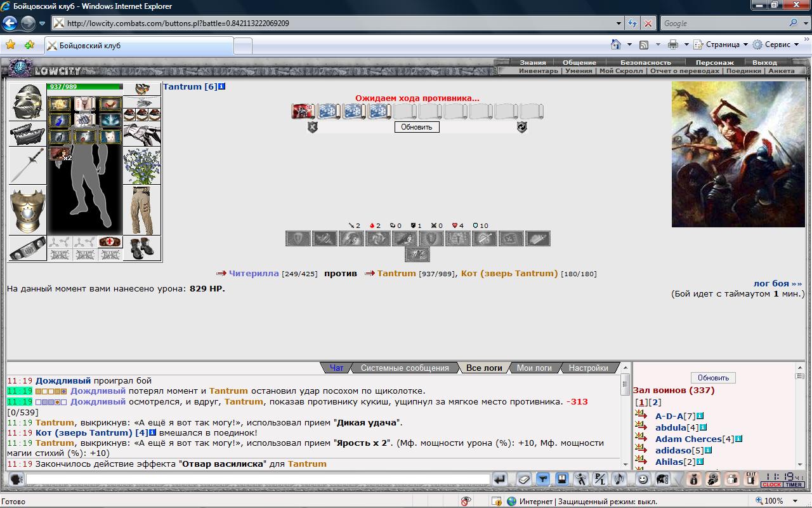Viewport: 812px width, 508px height.
Task: Click the red cross medical item slot
Action: tap(110, 242)
